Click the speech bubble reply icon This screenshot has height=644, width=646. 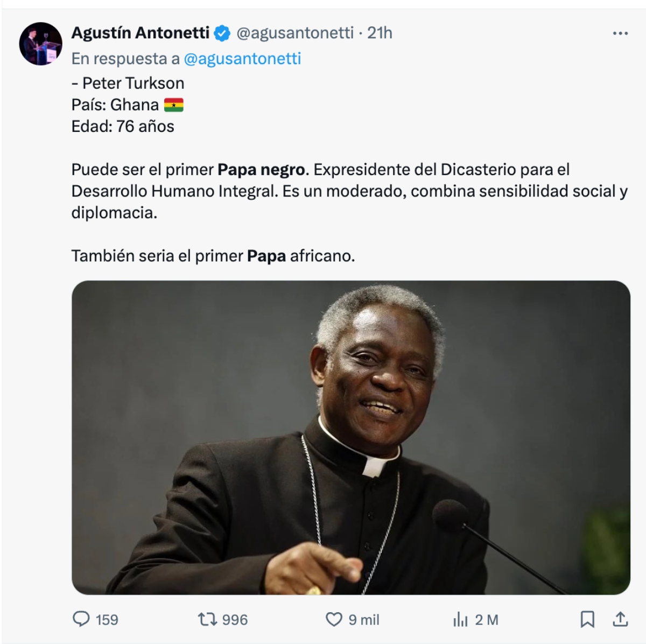click(81, 619)
